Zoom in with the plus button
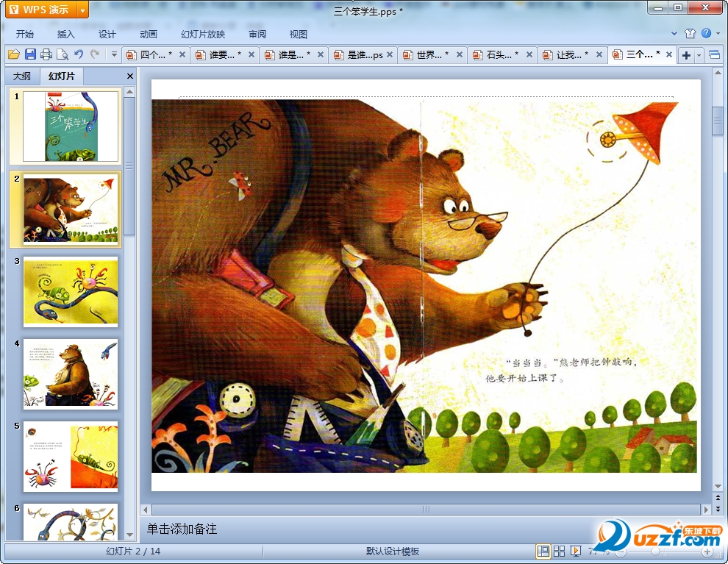The height and width of the screenshot is (564, 728). coord(707,551)
